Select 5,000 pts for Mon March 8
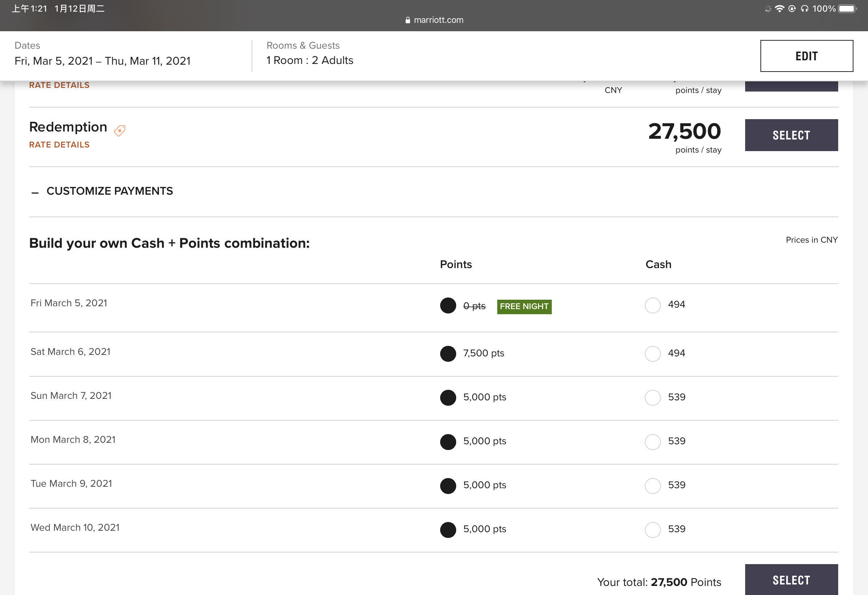The width and height of the screenshot is (868, 595). point(448,442)
